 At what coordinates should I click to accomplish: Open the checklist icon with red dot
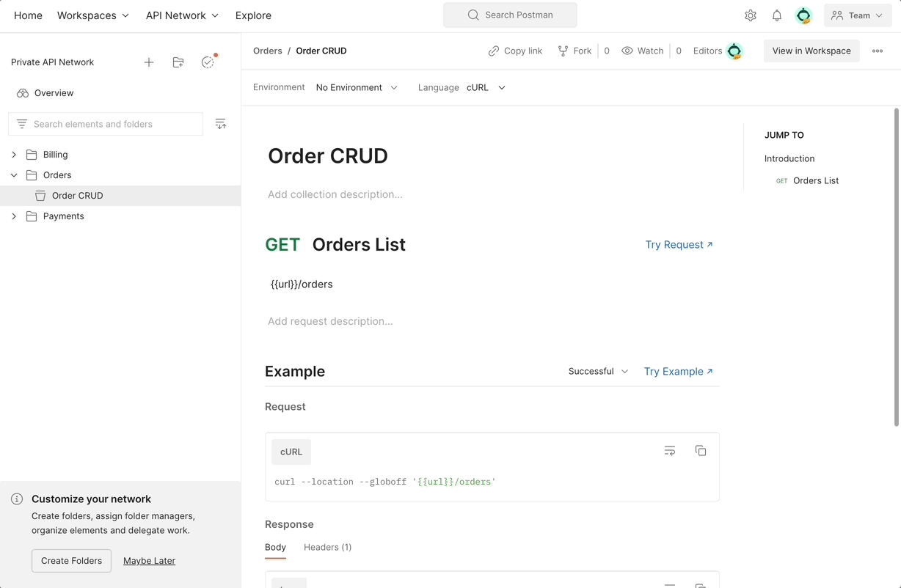[x=207, y=62]
